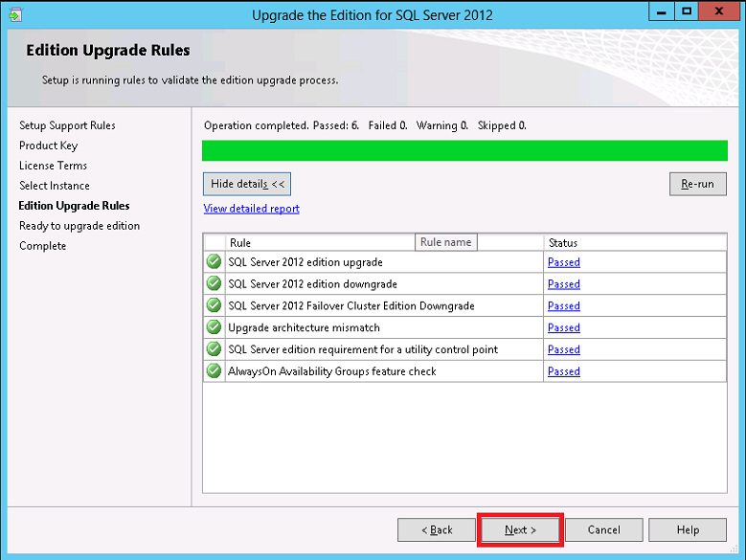
Task: Select Setup Support Rules step
Action: tap(67, 125)
